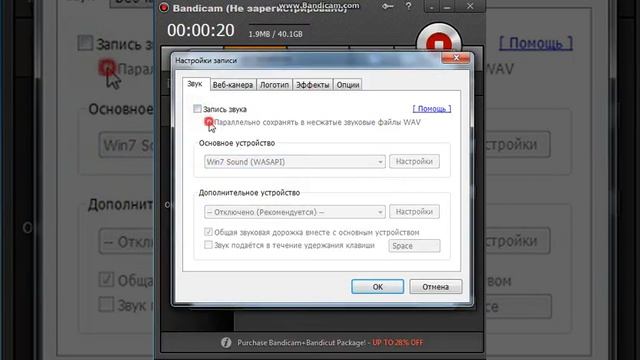Open the Логотип tab

click(274, 84)
